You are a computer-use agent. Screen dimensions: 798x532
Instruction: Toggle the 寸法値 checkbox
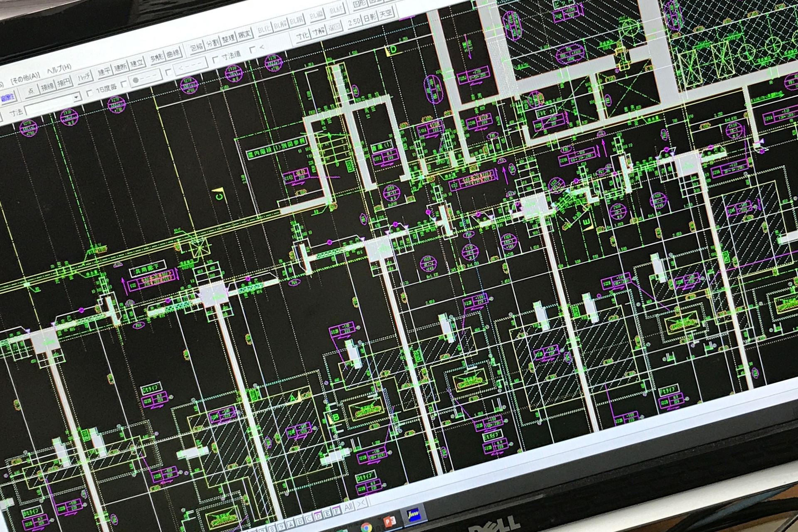pyautogui.click(x=215, y=59)
